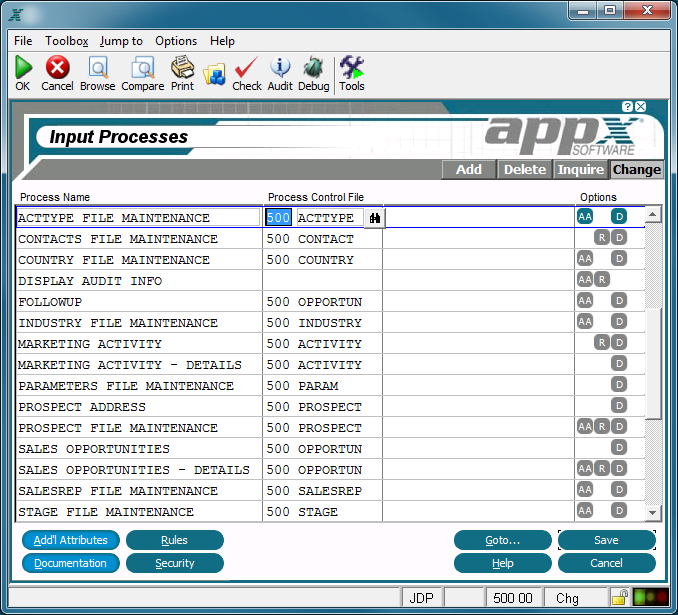Switch to Add mode tab
The height and width of the screenshot is (615, 678).
469,169
